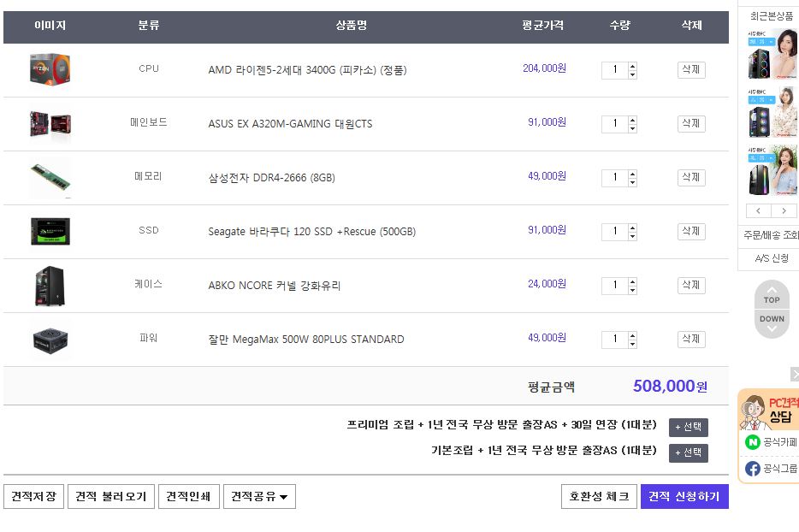Select premium assembly with 30-day extension
Viewport: 799px width, 532px height.
click(x=688, y=427)
